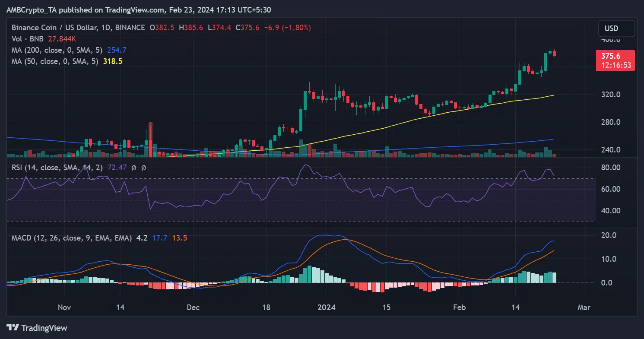The image size is (644, 339).
Task: Click the 14 date label between Feb and Mar
Action: pyautogui.click(x=515, y=307)
